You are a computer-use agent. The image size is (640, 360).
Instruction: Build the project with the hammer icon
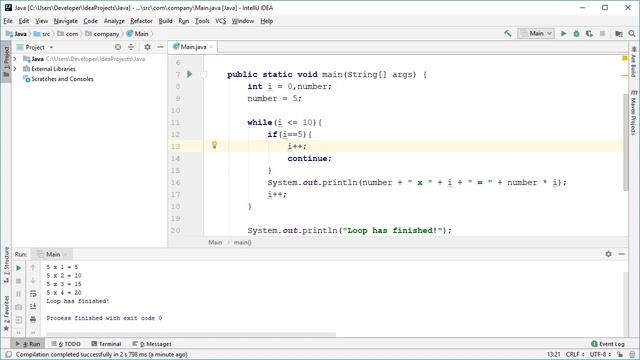point(507,34)
